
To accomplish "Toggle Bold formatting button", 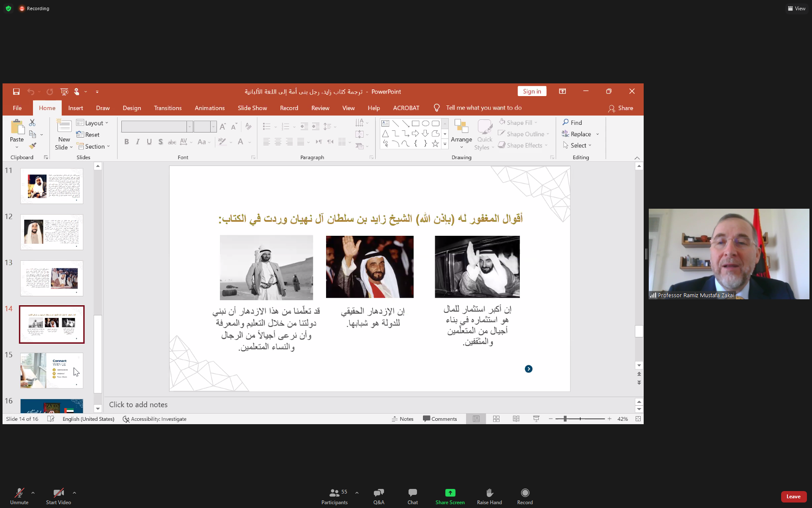I will pos(126,142).
